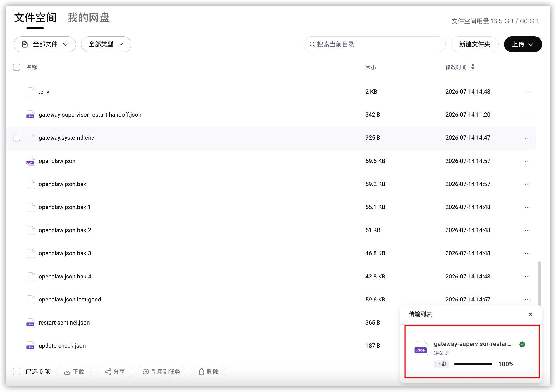The height and width of the screenshot is (392, 556).
Task: Select the 文件空间 tab
Action: pos(35,18)
